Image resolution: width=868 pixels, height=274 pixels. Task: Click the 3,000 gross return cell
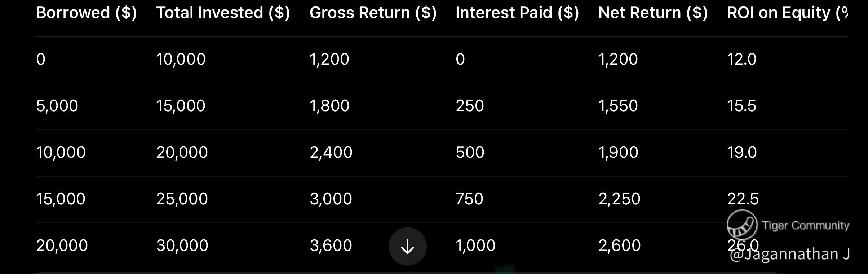pos(331,199)
